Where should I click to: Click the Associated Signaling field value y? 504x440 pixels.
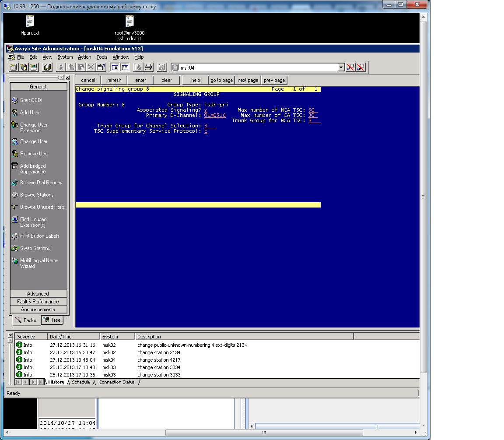coord(206,110)
